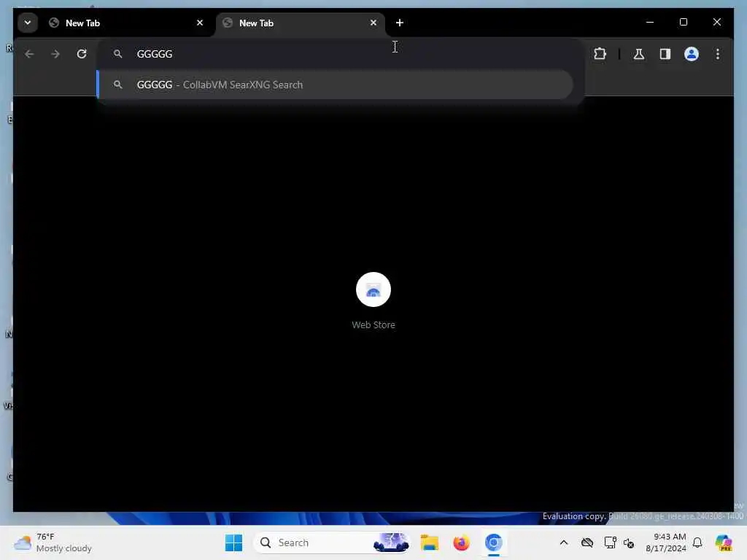Open the Extensions puzzle icon

pyautogui.click(x=600, y=54)
